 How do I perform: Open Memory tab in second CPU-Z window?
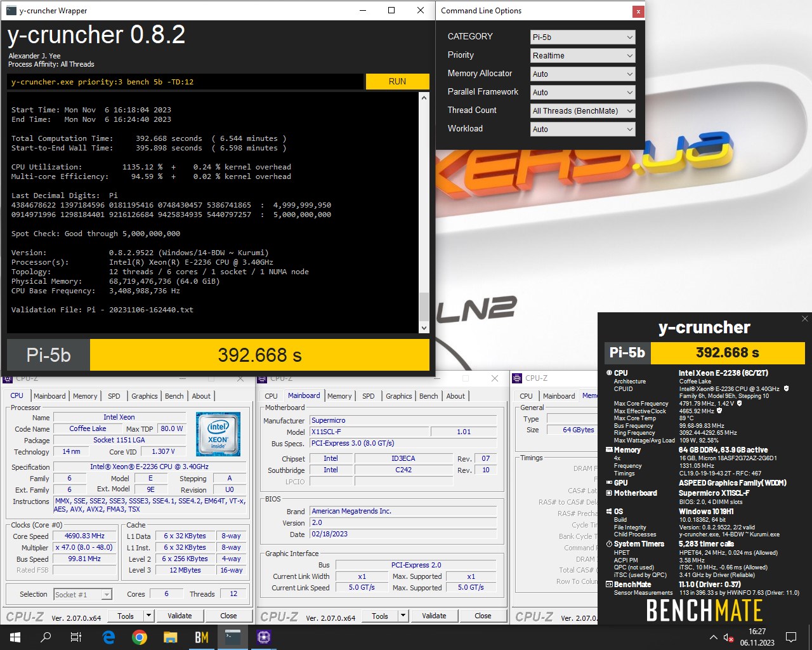click(339, 396)
